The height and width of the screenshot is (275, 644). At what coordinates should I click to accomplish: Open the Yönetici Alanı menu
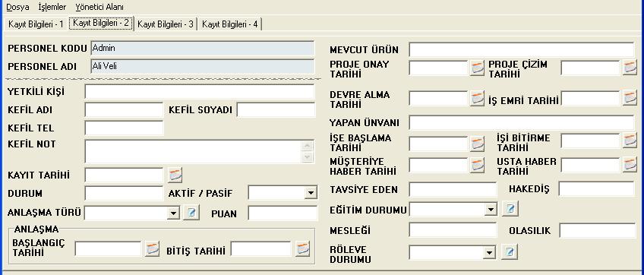coord(99,7)
